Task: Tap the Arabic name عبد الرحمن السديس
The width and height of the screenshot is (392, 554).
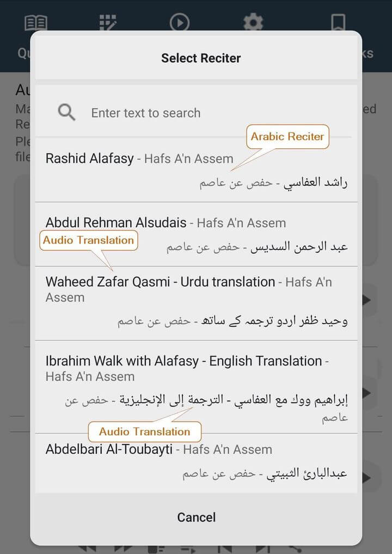Action: (299, 247)
